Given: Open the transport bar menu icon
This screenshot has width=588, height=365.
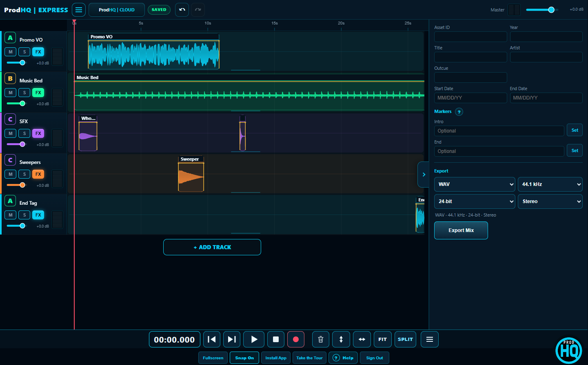Looking at the screenshot, I should [x=430, y=339].
